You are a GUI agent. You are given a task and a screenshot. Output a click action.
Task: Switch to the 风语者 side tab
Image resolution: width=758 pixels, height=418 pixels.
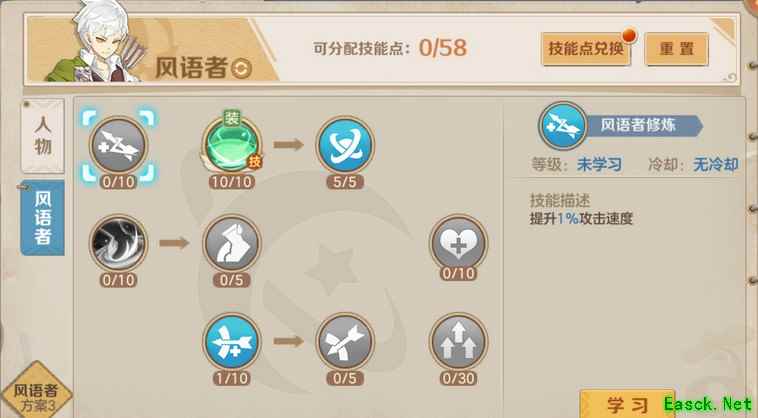click(43, 217)
